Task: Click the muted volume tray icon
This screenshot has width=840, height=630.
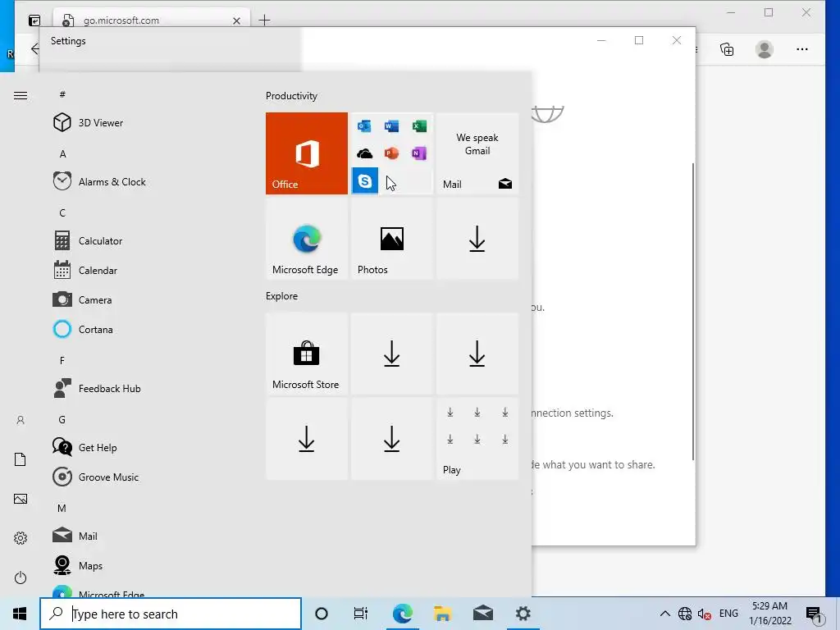Action: click(705, 614)
